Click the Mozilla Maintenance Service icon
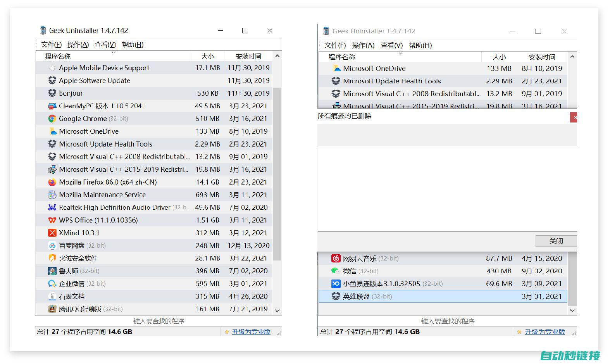 [52, 195]
